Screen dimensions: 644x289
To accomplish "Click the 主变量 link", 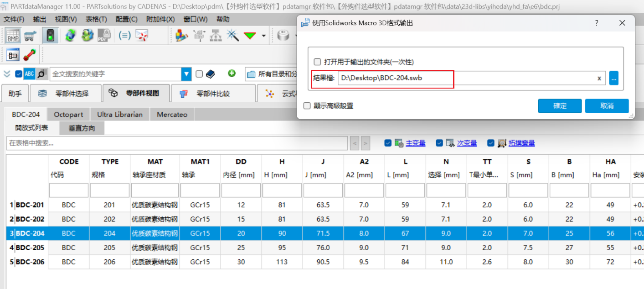I will pos(416,143).
